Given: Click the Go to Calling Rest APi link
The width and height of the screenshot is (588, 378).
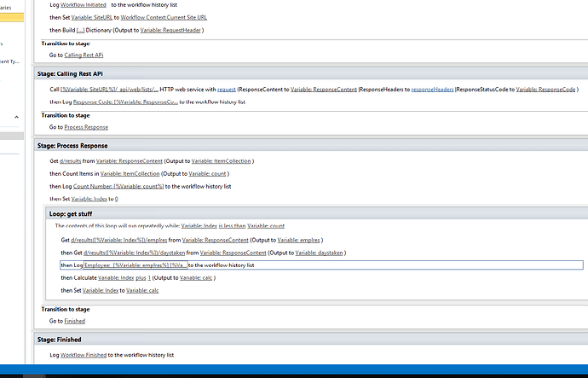Looking at the screenshot, I should (84, 55).
